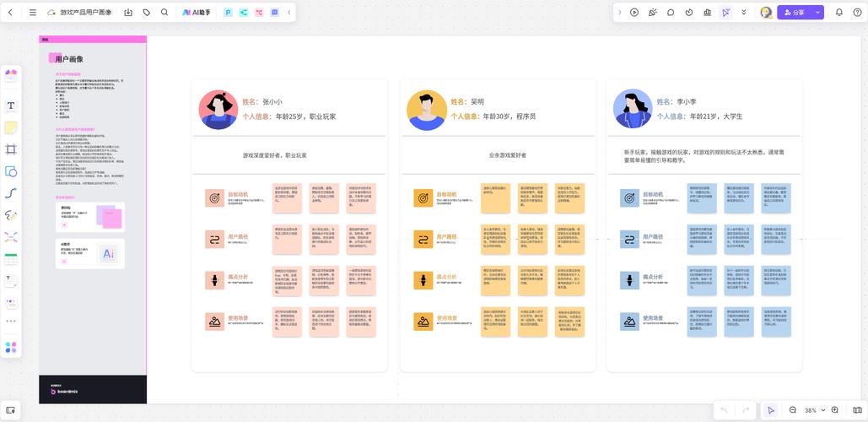Image resolution: width=868 pixels, height=422 pixels.
Task: Start presentation with the play icon
Action: [x=634, y=13]
